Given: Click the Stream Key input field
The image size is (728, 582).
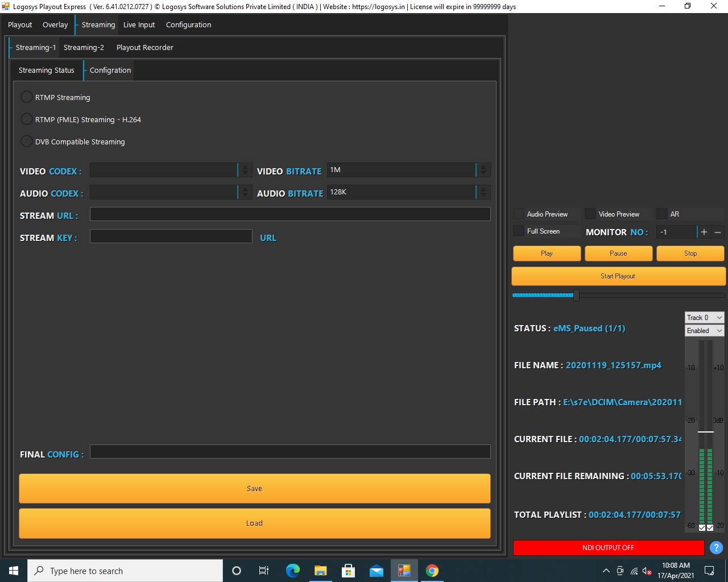Looking at the screenshot, I should 171,236.
